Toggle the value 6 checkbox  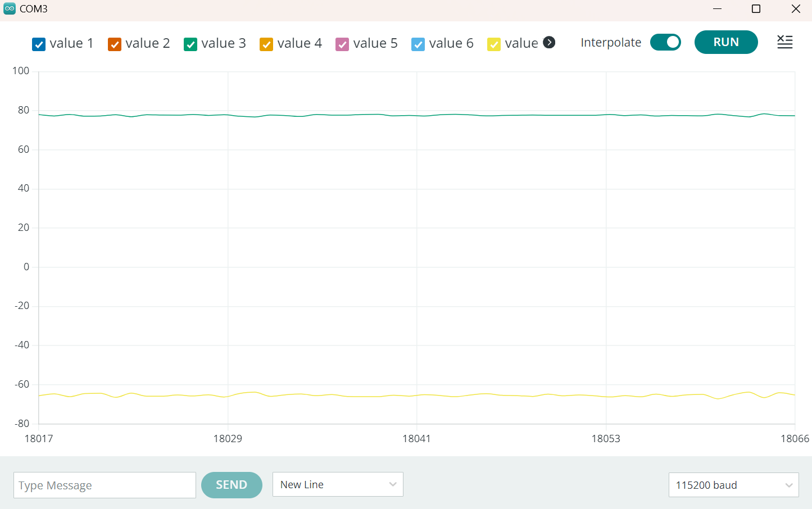[x=418, y=44]
